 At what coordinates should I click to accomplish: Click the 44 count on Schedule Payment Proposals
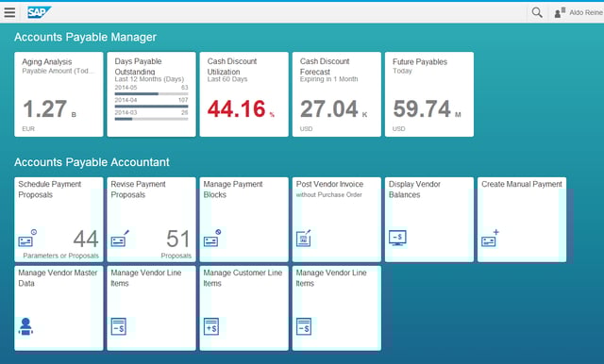click(x=86, y=239)
